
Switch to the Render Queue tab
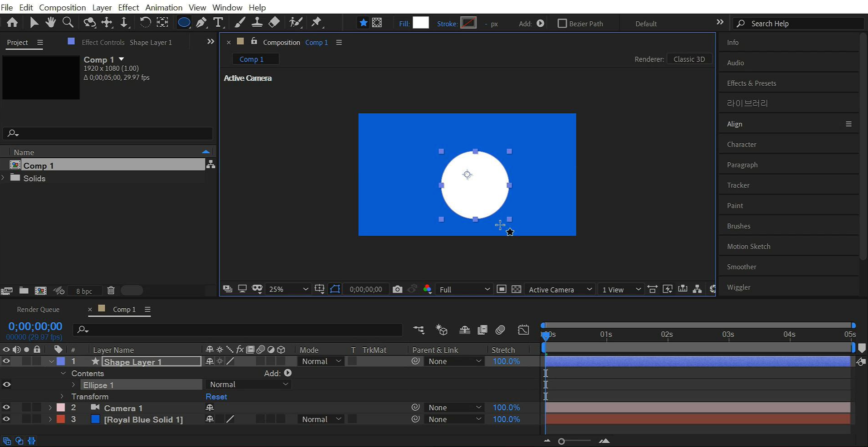coord(38,309)
